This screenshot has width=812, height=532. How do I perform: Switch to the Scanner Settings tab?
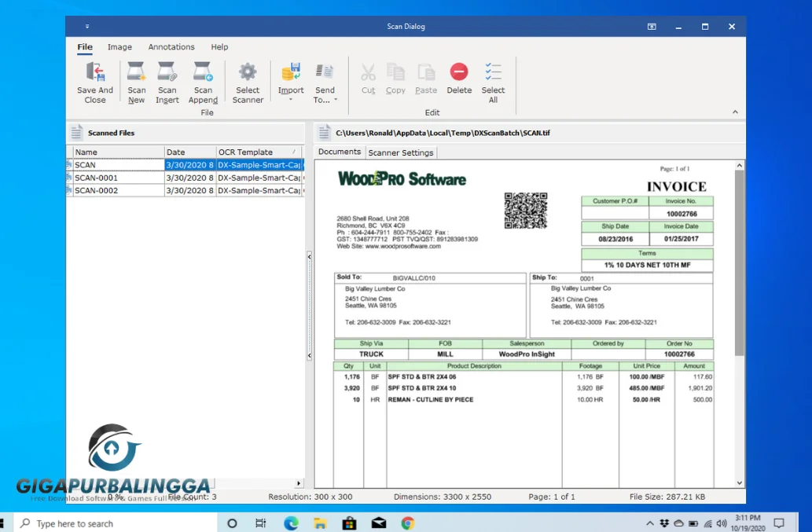click(401, 152)
